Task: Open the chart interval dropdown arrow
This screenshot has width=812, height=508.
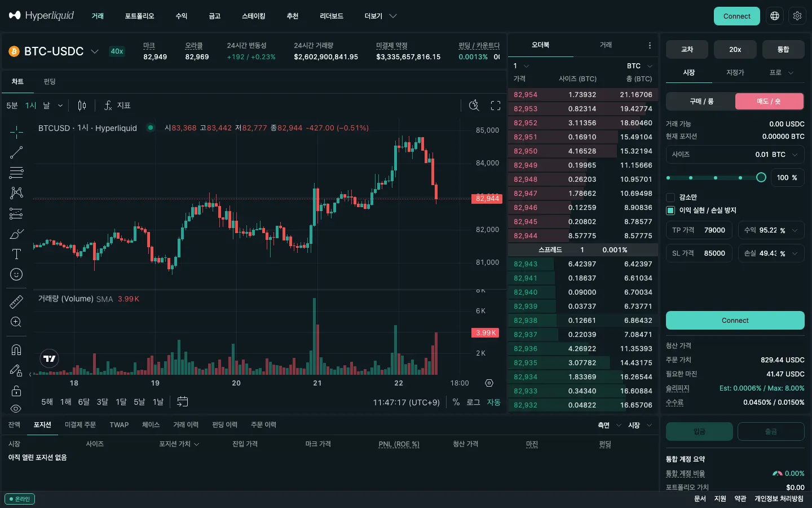Action: 60,106
